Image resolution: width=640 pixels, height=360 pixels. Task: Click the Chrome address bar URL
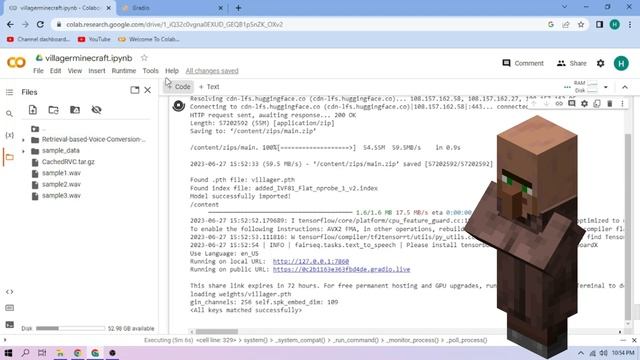[174, 24]
